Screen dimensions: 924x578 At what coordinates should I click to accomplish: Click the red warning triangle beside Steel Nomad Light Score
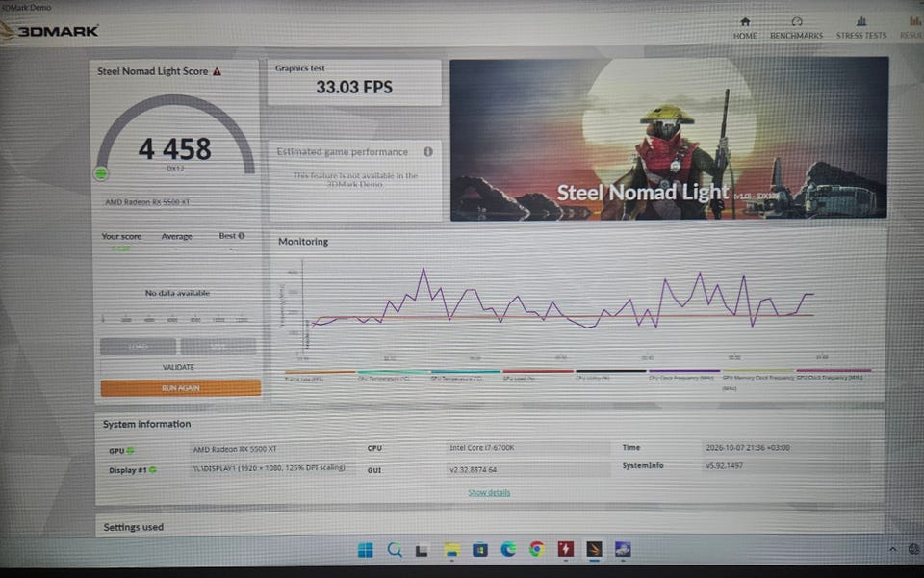pos(217,71)
